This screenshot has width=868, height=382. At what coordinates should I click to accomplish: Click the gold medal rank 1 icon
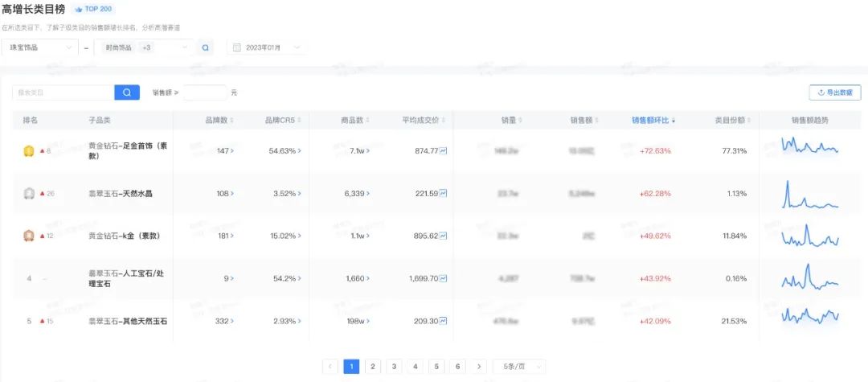[29, 150]
